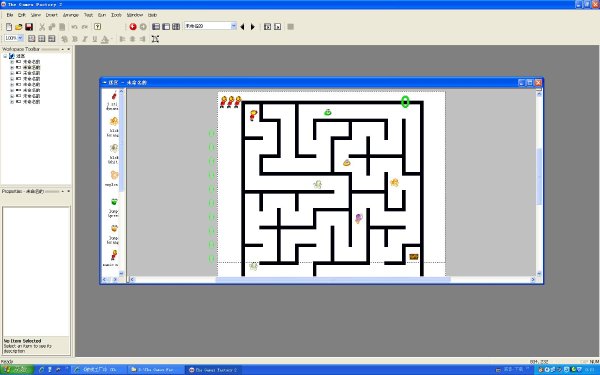Click the Paste icon in toolbar
This screenshot has height=375, width=600.
62,27
